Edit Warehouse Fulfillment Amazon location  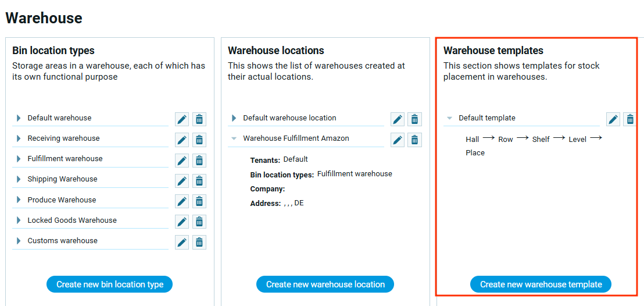click(398, 140)
